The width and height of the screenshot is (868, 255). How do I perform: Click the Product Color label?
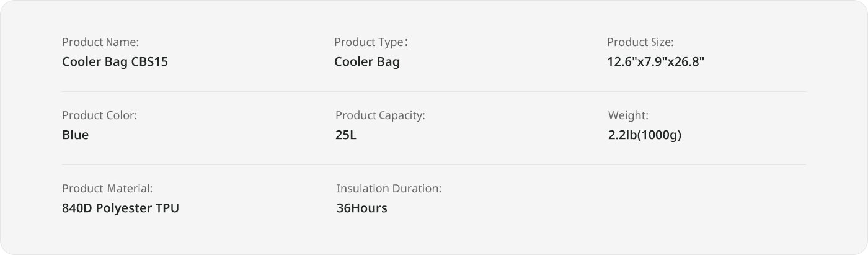click(x=99, y=115)
